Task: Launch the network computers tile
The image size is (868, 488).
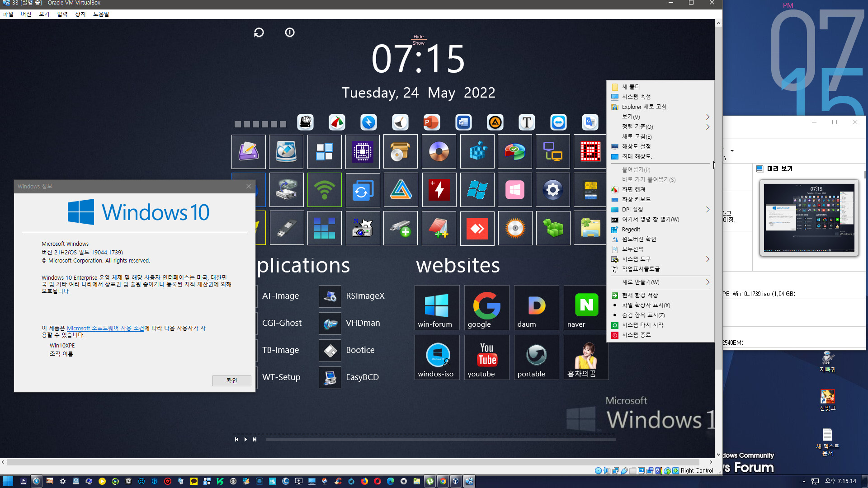Action: point(553,152)
